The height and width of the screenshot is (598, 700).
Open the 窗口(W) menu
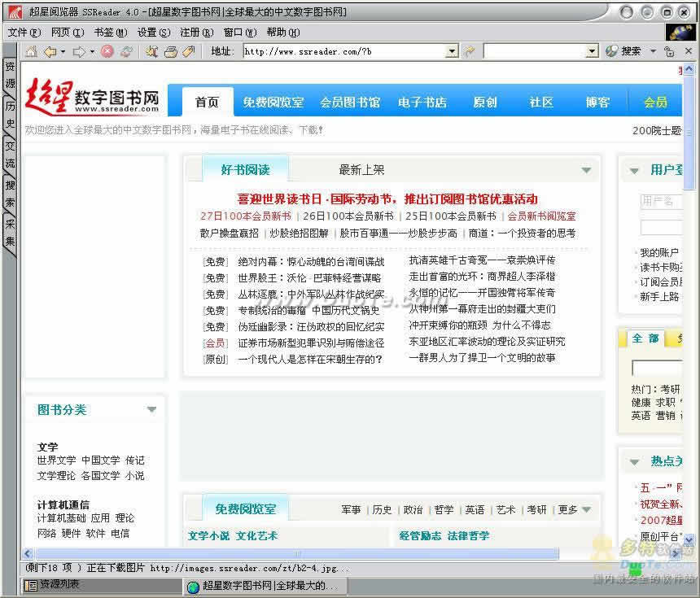[240, 33]
